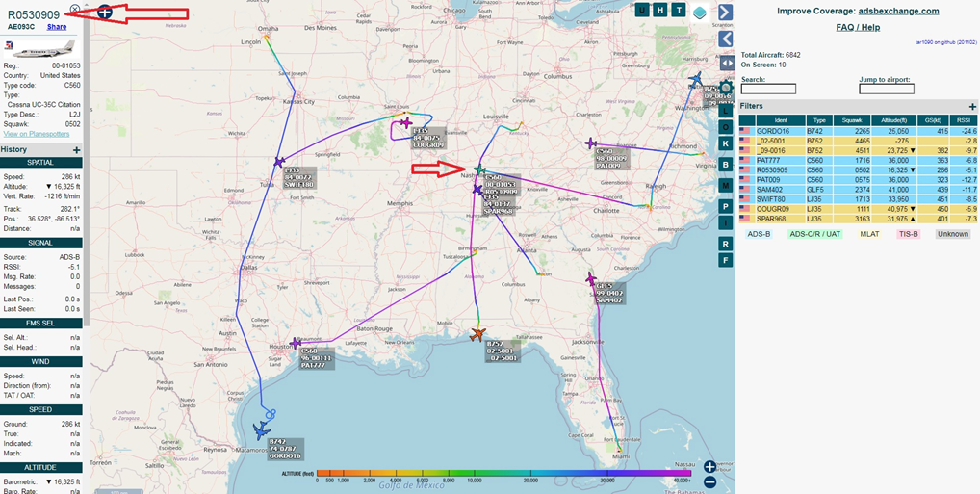The image size is (980, 494).
Task: Click the H map button
Action: [660, 10]
